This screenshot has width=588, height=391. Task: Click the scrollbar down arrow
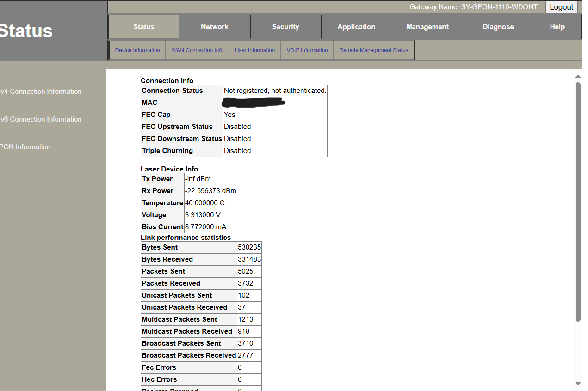(578, 383)
